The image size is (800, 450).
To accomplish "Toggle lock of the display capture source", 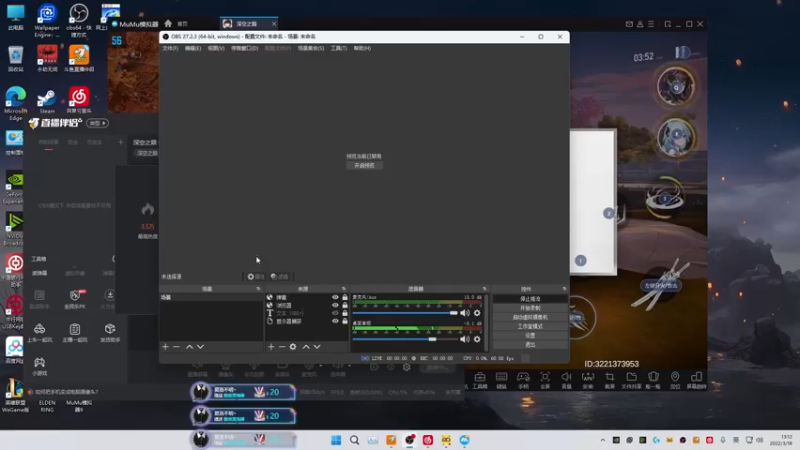I will click(x=345, y=321).
